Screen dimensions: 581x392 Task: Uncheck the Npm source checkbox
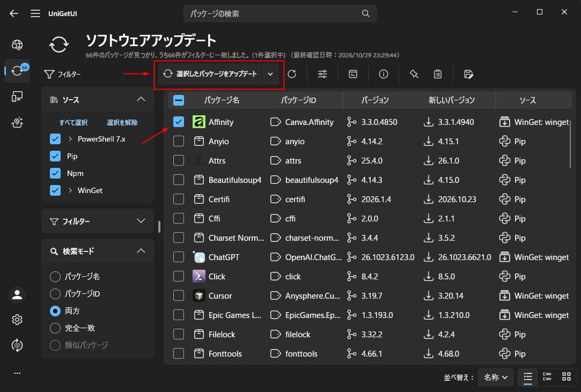[x=55, y=173]
